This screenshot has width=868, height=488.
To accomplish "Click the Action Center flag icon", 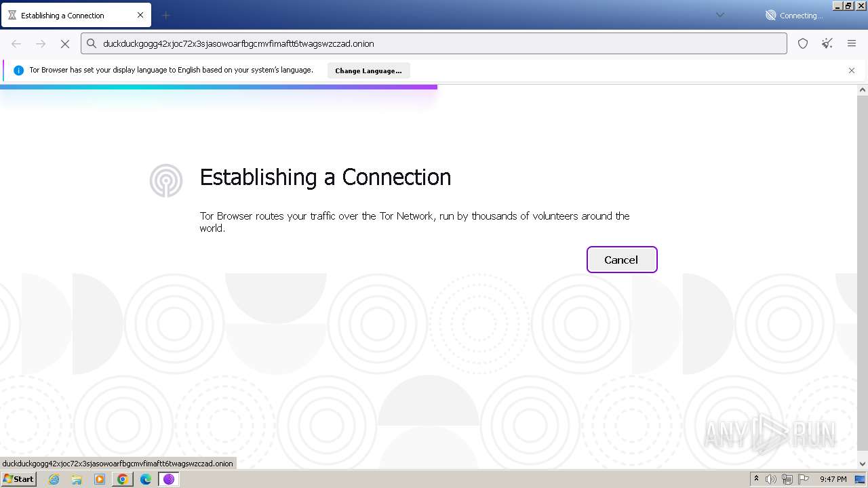I will pos(804,479).
